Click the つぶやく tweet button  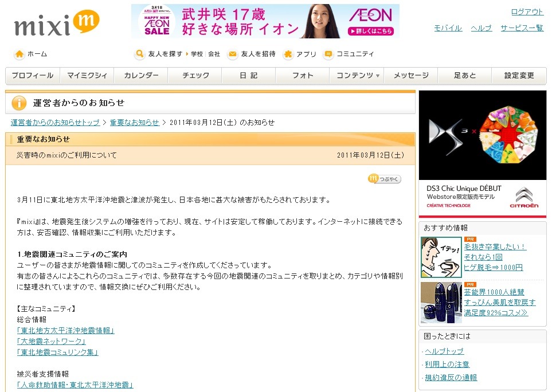(x=384, y=179)
